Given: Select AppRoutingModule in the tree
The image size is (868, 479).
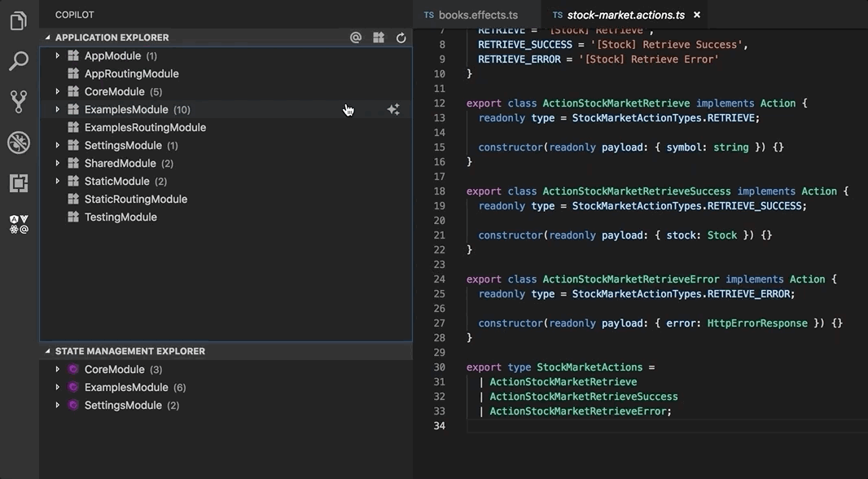Looking at the screenshot, I should pos(132,73).
